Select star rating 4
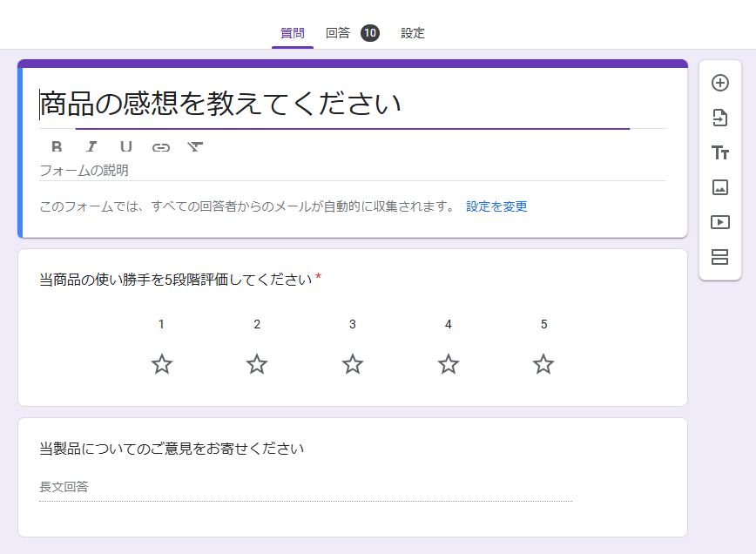 [449, 364]
